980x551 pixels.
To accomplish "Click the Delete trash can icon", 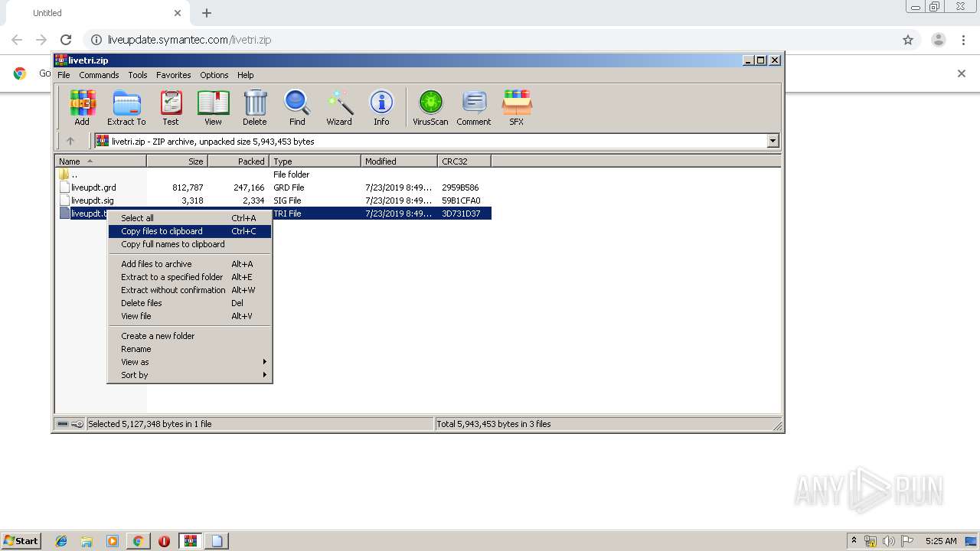I will (255, 107).
